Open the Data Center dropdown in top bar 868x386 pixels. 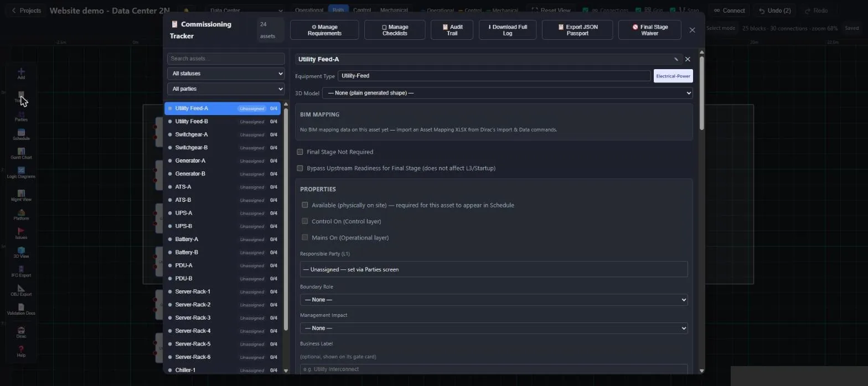[246, 11]
